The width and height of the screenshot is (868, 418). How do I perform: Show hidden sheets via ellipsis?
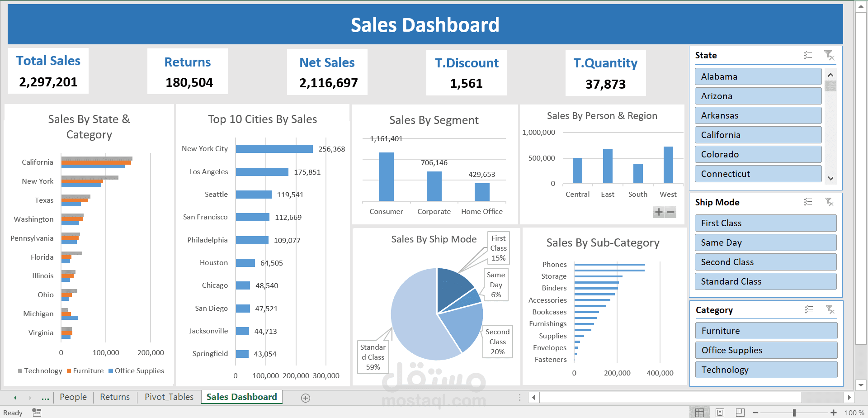tap(45, 398)
